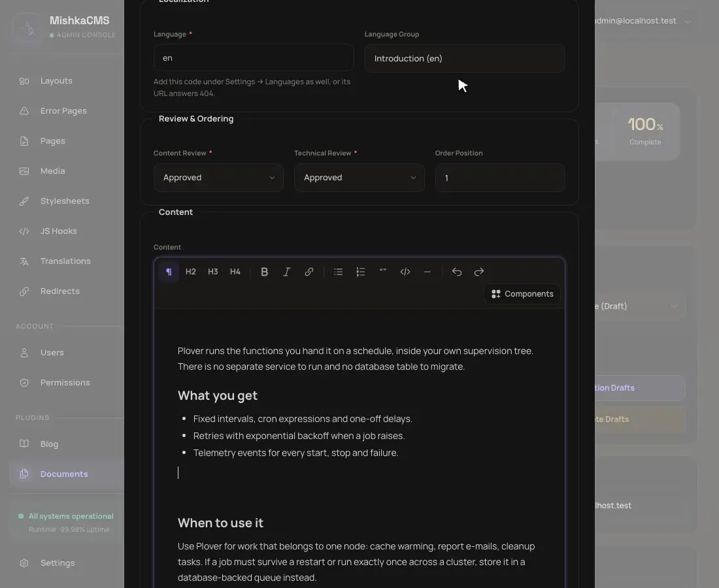The width and height of the screenshot is (719, 588).
Task: Open Technical Review dropdown
Action: click(x=359, y=178)
